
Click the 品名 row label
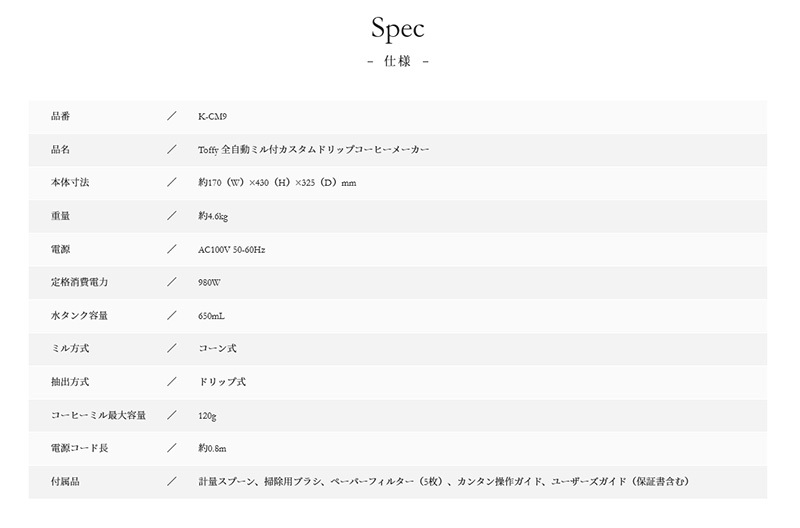click(x=60, y=149)
